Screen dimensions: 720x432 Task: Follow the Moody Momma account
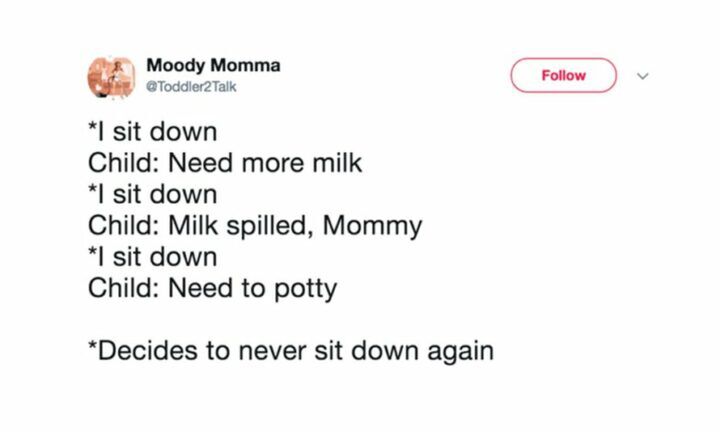tap(563, 75)
